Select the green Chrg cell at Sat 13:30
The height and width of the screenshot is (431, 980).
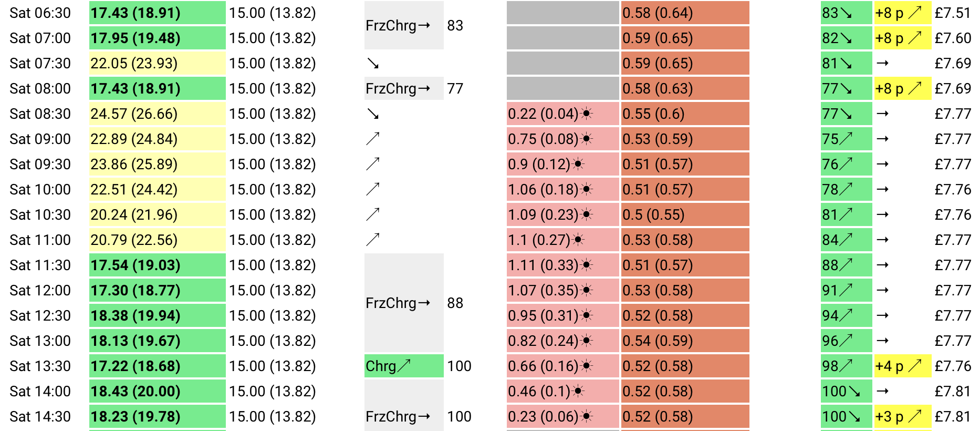point(404,366)
